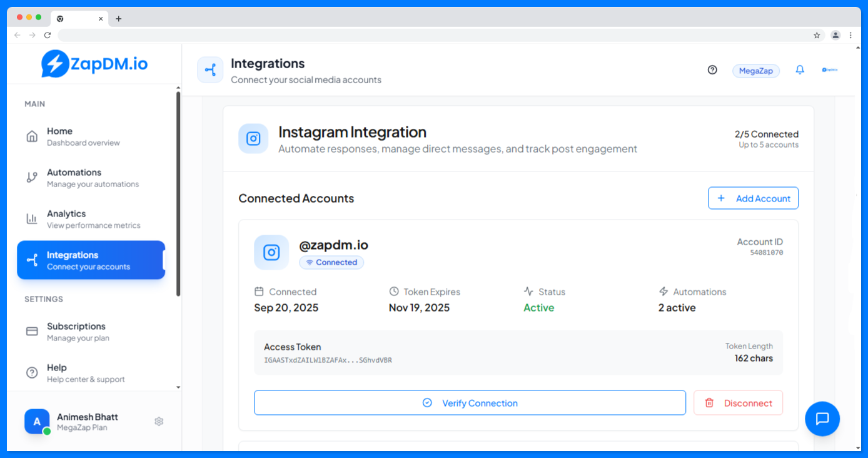Open the notifications bell
The height and width of the screenshot is (458, 868).
click(800, 70)
